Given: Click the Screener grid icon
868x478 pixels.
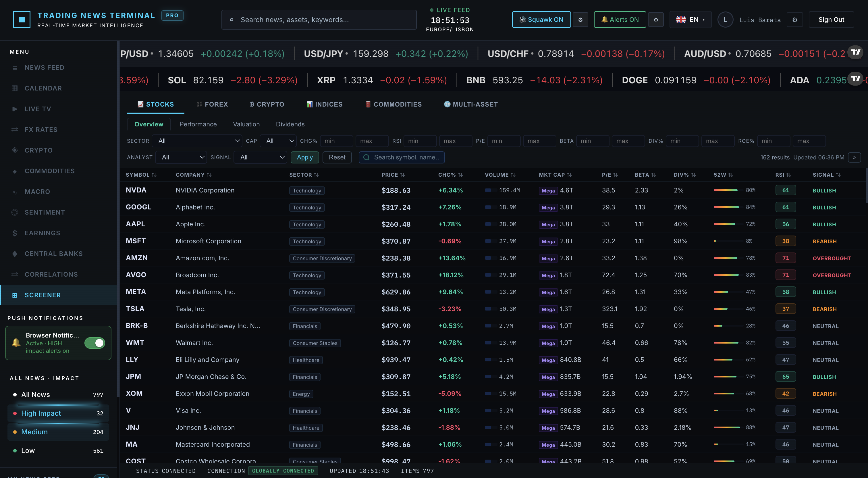Looking at the screenshot, I should 14,295.
